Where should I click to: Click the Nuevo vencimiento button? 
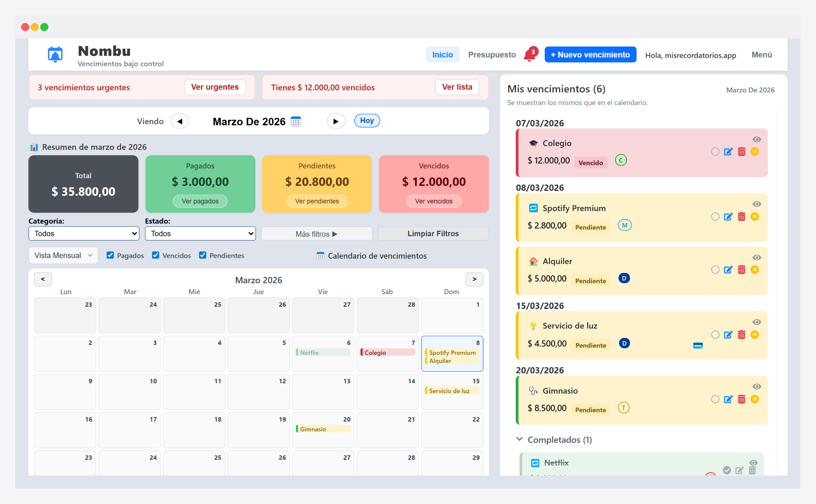(x=590, y=55)
